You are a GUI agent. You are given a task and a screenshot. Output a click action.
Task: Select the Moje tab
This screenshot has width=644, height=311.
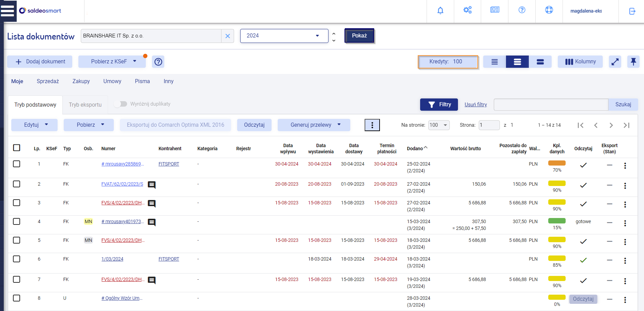point(17,81)
